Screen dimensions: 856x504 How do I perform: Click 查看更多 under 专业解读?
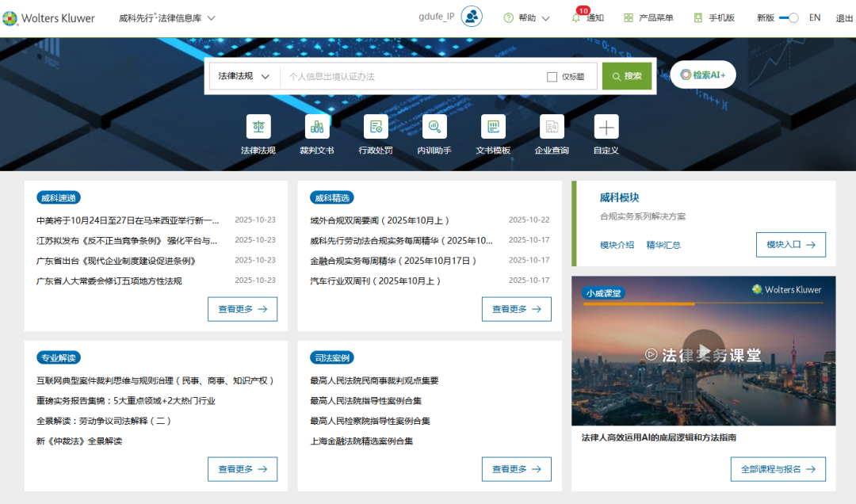click(x=243, y=469)
